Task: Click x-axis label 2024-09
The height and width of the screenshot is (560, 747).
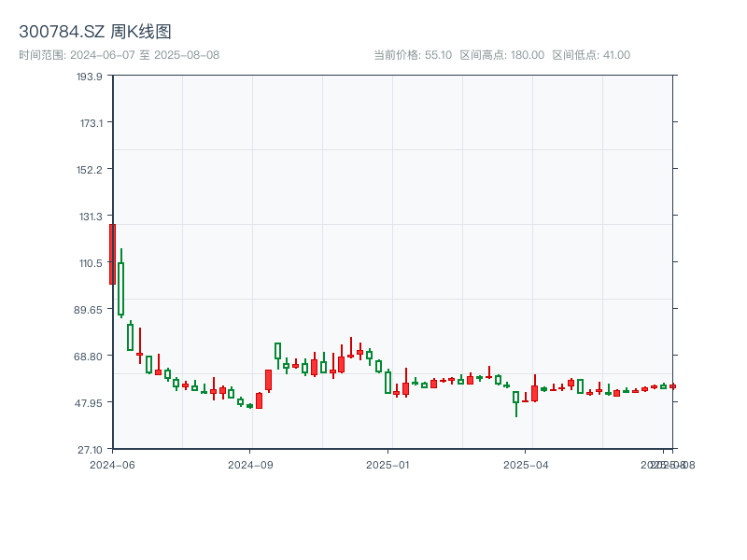Action: [x=250, y=465]
